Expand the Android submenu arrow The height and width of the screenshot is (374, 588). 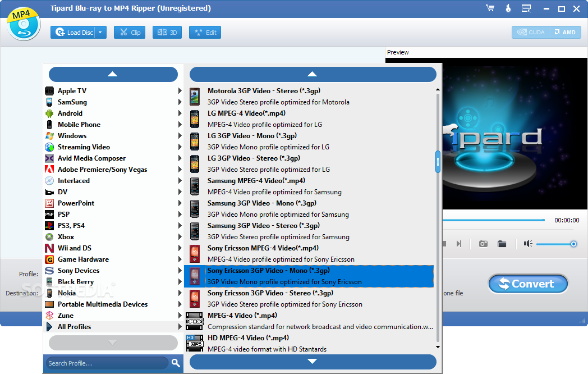[x=180, y=113]
